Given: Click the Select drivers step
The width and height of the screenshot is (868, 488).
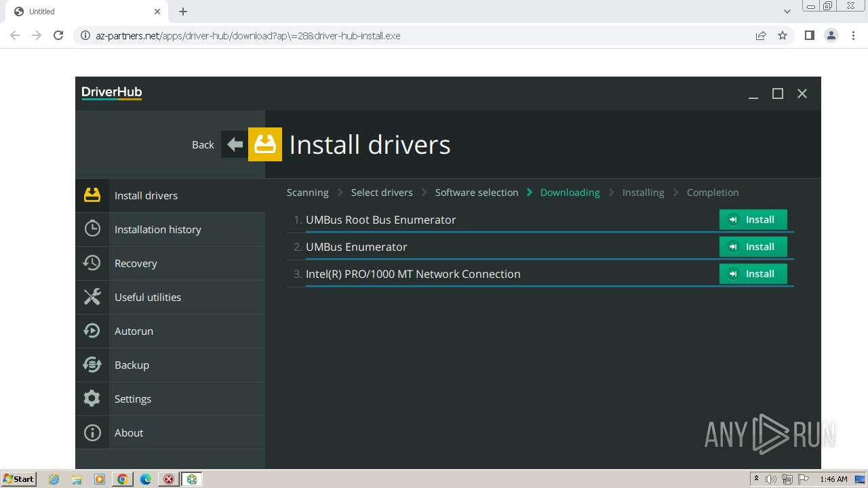Looking at the screenshot, I should pos(382,192).
